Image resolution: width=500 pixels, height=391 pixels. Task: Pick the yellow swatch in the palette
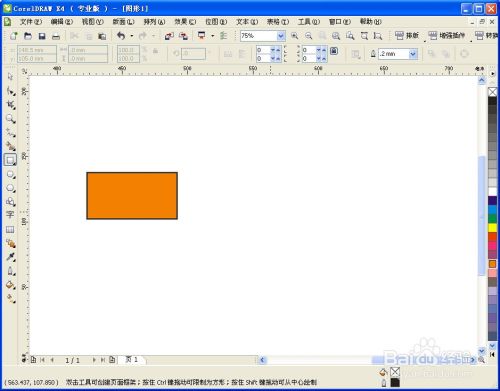point(492,228)
